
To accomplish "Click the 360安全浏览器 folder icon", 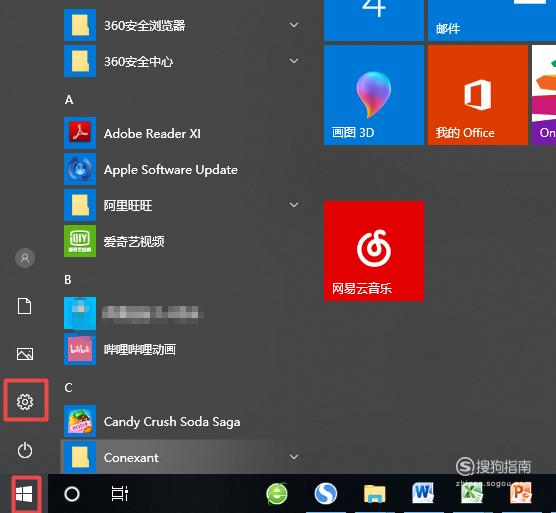I will tap(80, 25).
